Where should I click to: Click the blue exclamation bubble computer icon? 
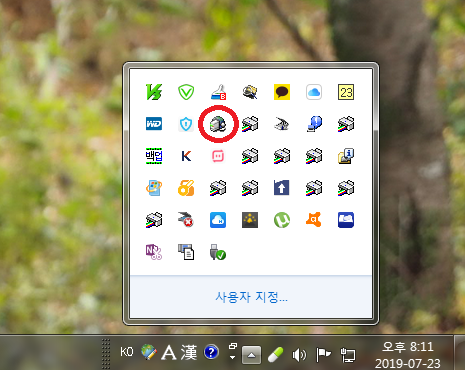point(314,124)
